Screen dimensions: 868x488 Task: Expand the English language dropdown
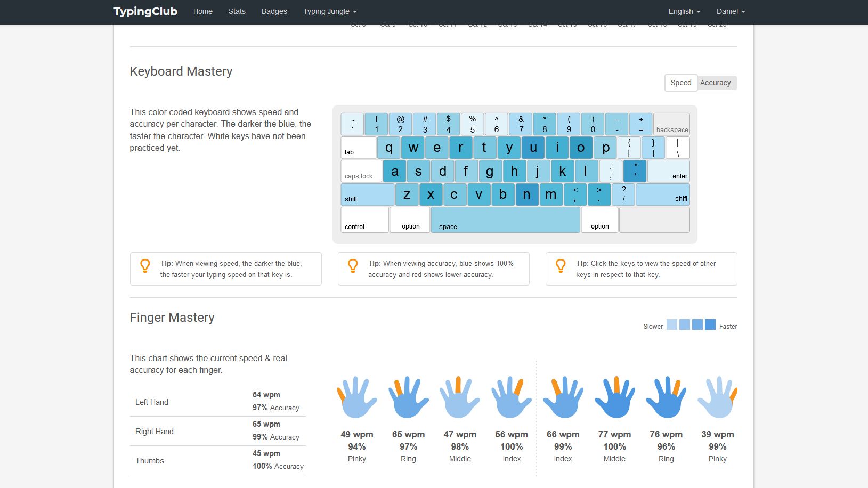[684, 11]
